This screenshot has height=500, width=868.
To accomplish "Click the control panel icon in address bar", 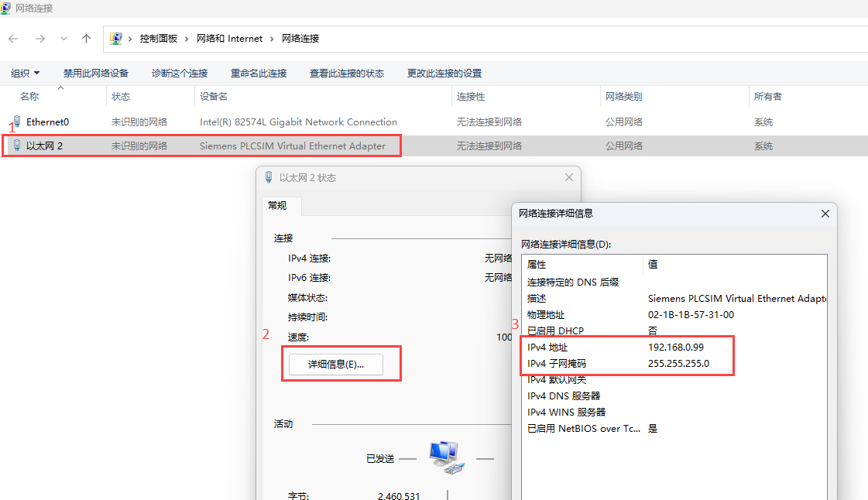I will pyautogui.click(x=116, y=39).
